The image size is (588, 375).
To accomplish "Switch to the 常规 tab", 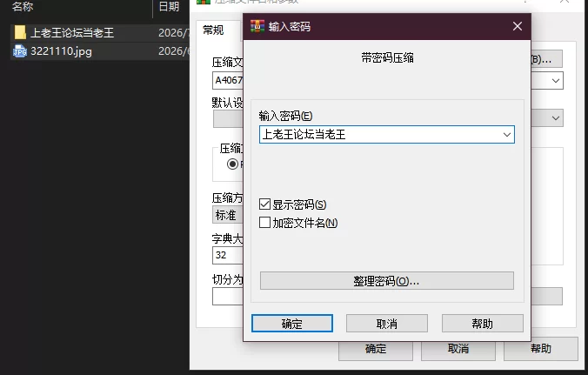I will [213, 30].
